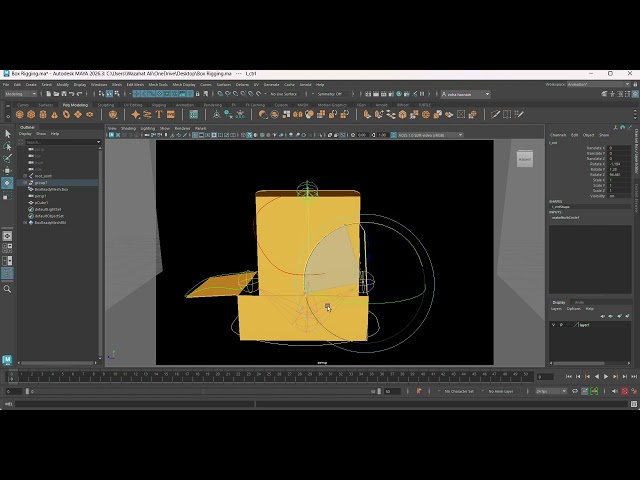Create a polygon cube from shelf
Viewport: 640px width, 480px height.
31,115
